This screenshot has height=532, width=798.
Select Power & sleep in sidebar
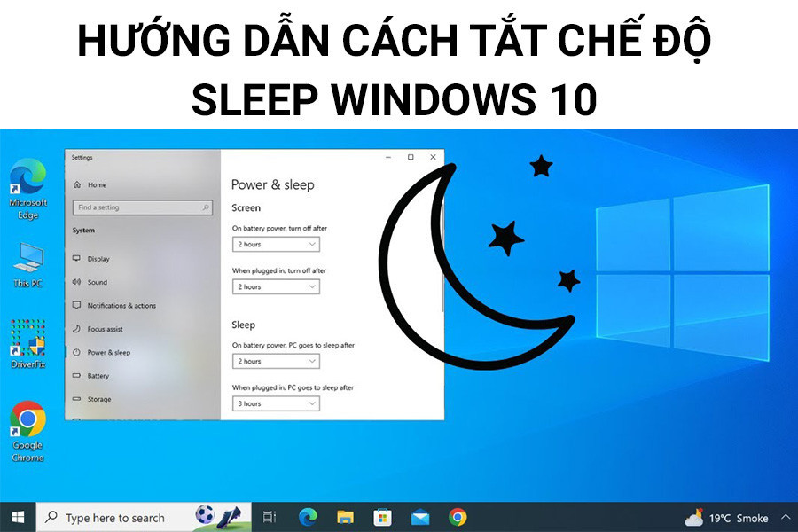click(143, 352)
